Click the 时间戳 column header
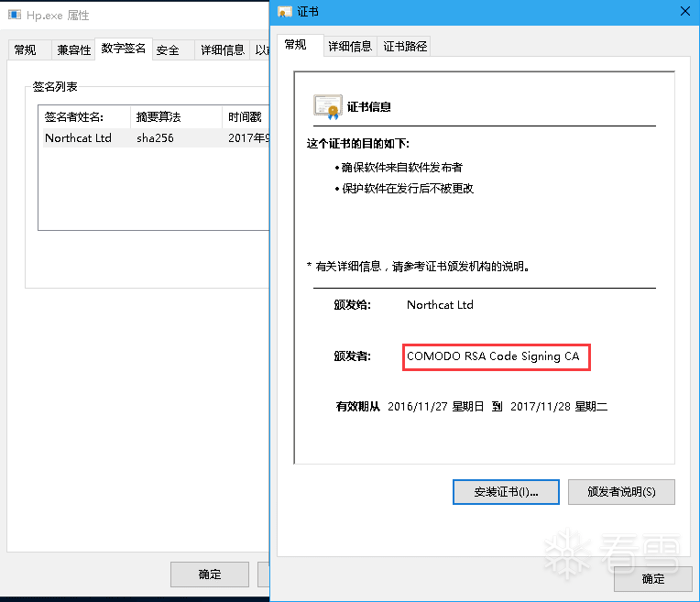 [x=246, y=117]
